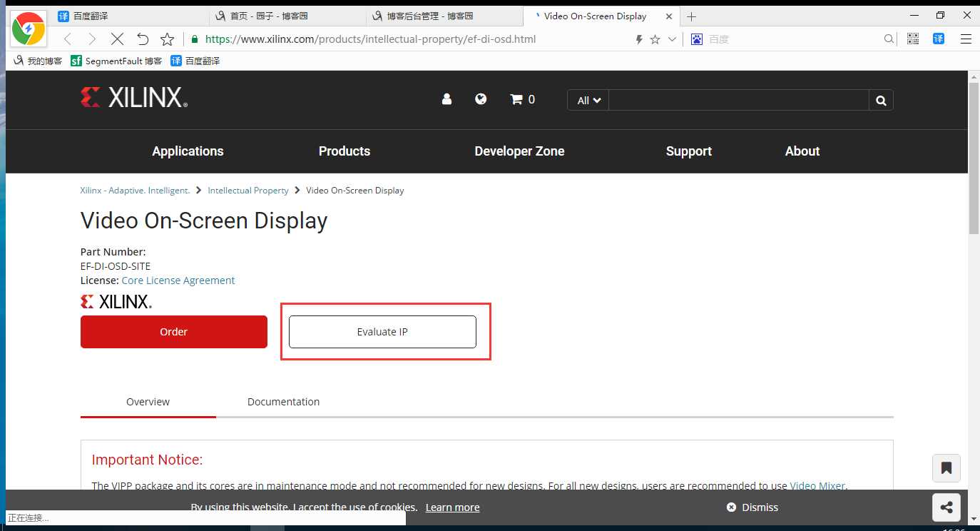Image resolution: width=980 pixels, height=531 pixels.
Task: Click the browser profile logo icon
Action: click(29, 29)
